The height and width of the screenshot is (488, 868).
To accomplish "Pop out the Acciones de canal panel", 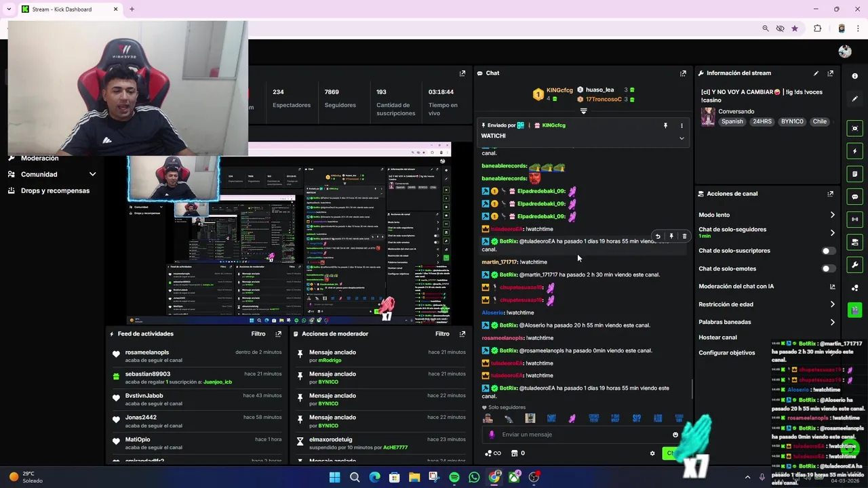I will pos(830,194).
